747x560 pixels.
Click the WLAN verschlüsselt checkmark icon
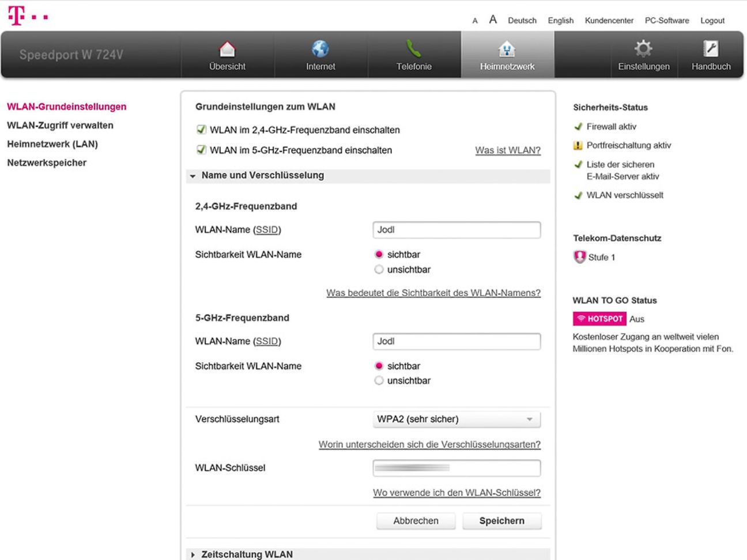coord(578,196)
